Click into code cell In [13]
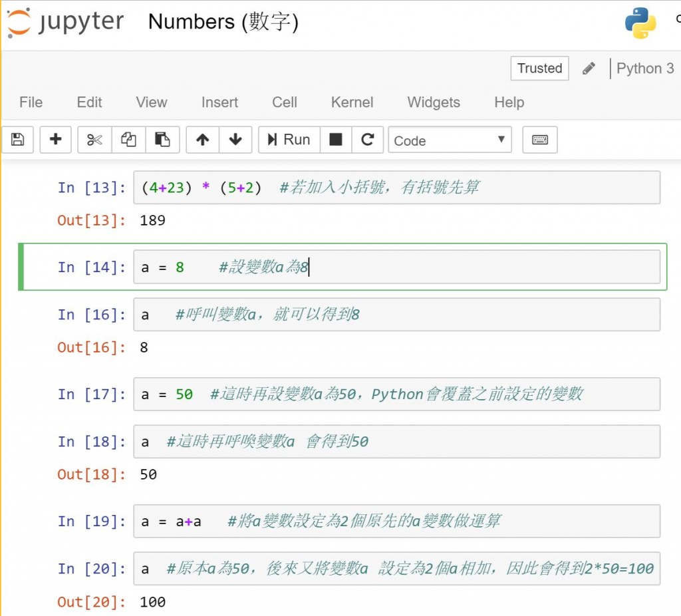Viewport: 681px width, 616px height. coord(396,187)
